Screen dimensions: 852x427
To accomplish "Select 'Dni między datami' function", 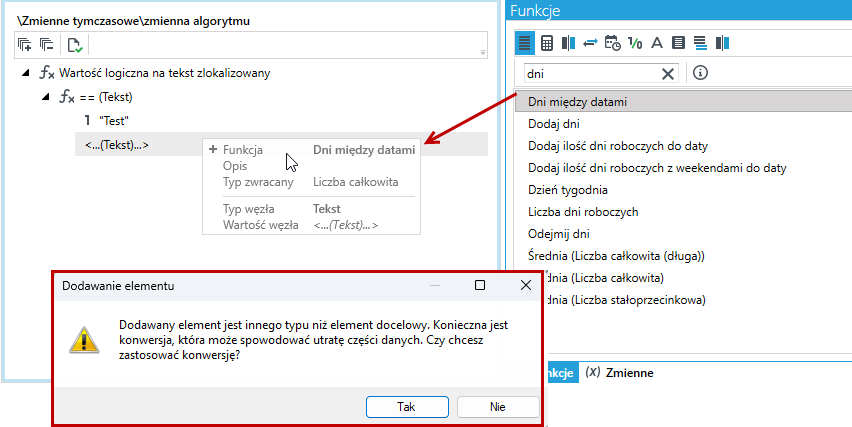I will pos(683,102).
